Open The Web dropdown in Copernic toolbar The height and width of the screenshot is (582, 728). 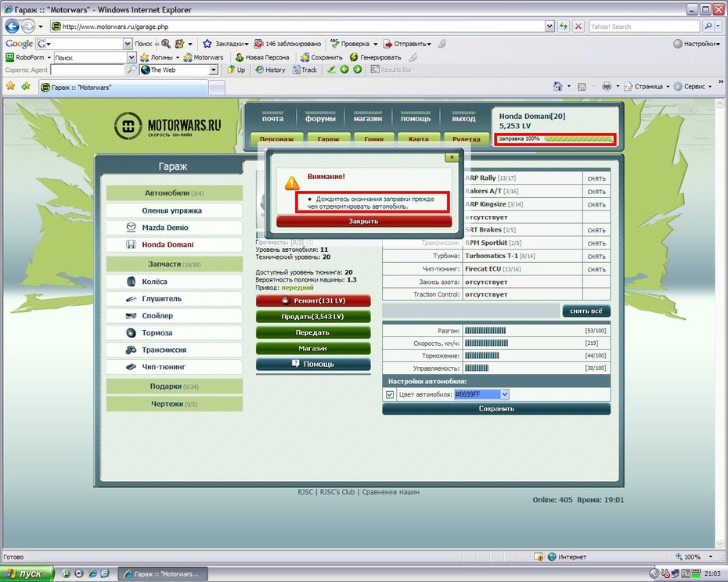click(x=213, y=70)
